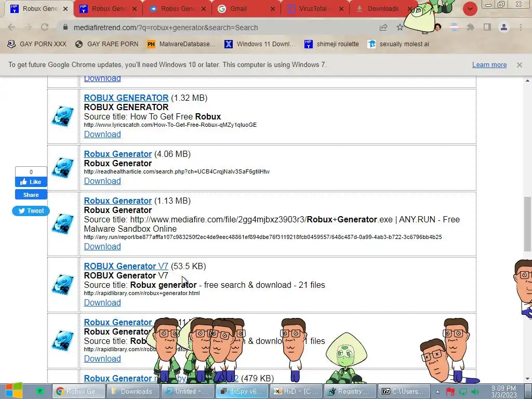Click the padlock site info icon
This screenshot has height=399, width=532.
coord(65,28)
